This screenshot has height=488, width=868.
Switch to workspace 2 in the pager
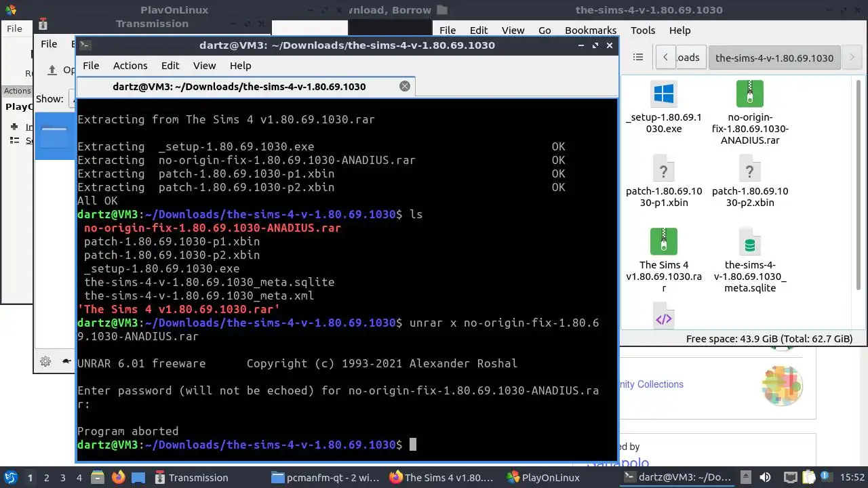47,477
